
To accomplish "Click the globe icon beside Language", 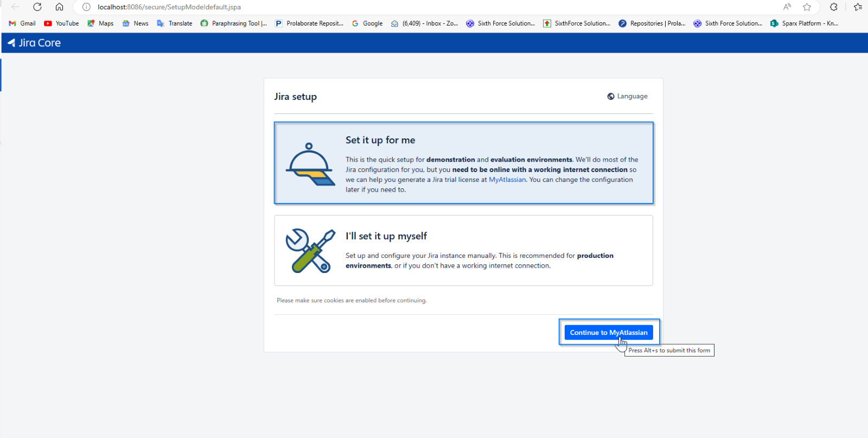I will [611, 96].
